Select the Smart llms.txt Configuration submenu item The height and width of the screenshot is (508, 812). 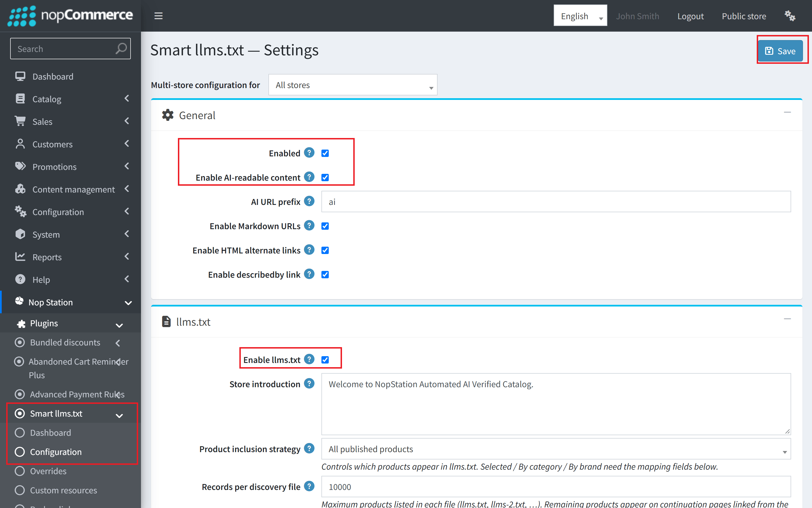click(56, 452)
